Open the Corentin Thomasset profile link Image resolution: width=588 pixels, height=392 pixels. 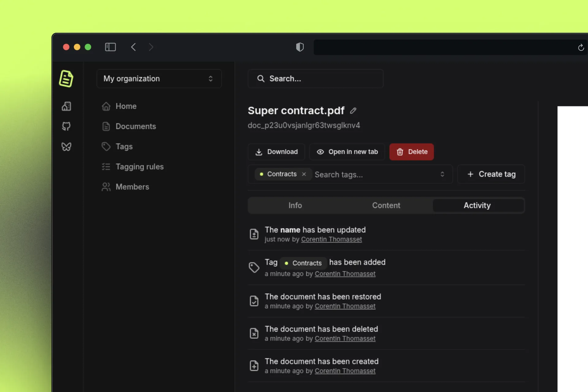pos(331,239)
